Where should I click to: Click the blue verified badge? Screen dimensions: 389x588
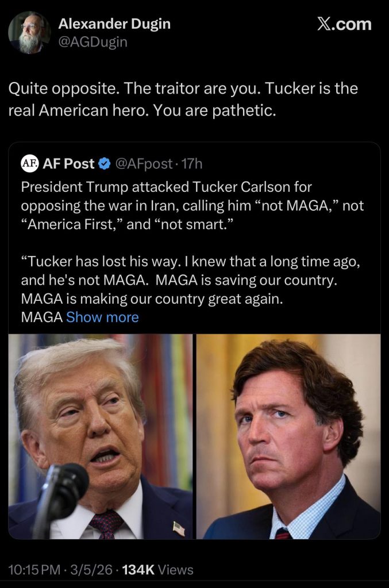coord(105,164)
